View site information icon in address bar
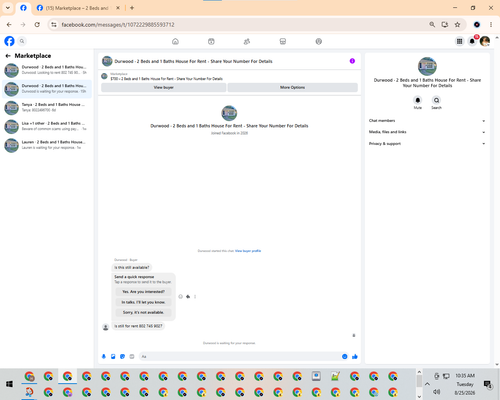Viewport: 500px width, 400px height. pyautogui.click(x=54, y=25)
